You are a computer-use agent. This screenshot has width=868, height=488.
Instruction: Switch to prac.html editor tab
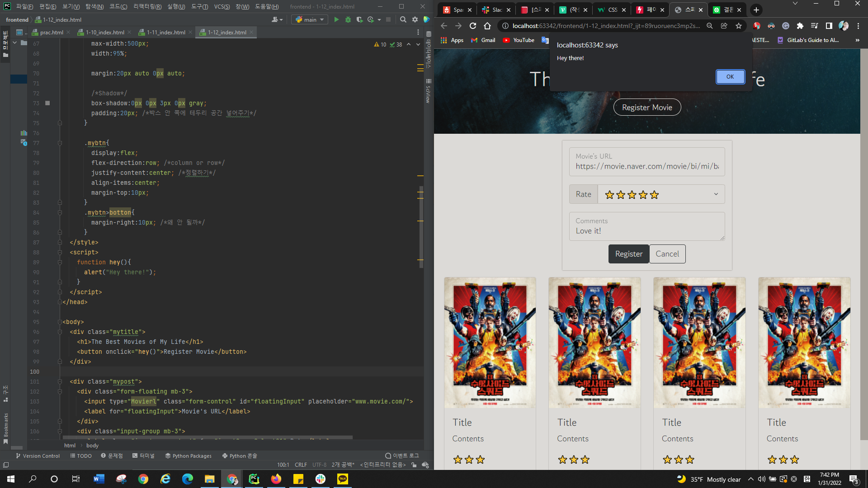[x=52, y=32]
